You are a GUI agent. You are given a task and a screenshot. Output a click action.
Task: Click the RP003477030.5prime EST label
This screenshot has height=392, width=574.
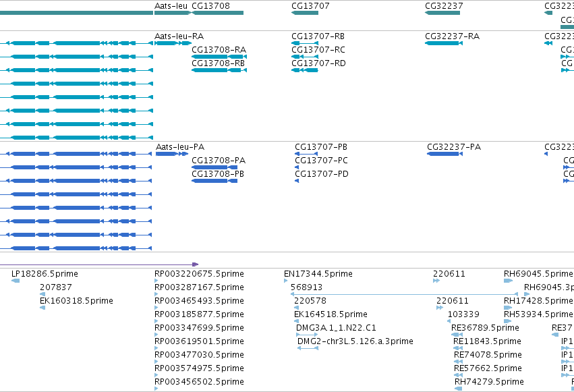tap(199, 355)
